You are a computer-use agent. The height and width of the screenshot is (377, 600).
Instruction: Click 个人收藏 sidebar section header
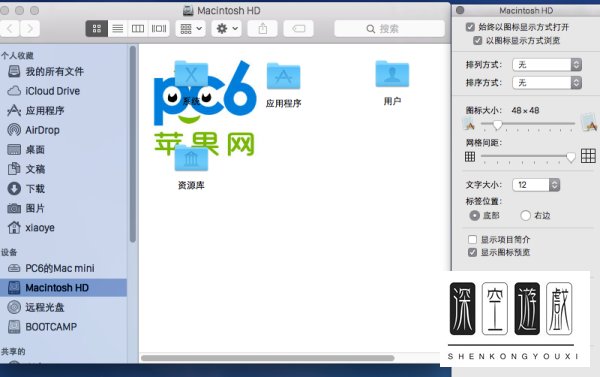pyautogui.click(x=17, y=55)
